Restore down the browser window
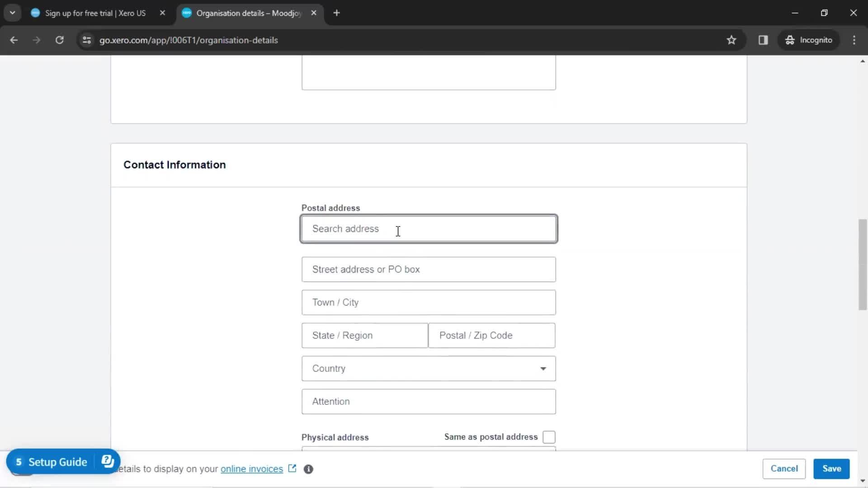Viewport: 868px width, 488px height. (824, 13)
